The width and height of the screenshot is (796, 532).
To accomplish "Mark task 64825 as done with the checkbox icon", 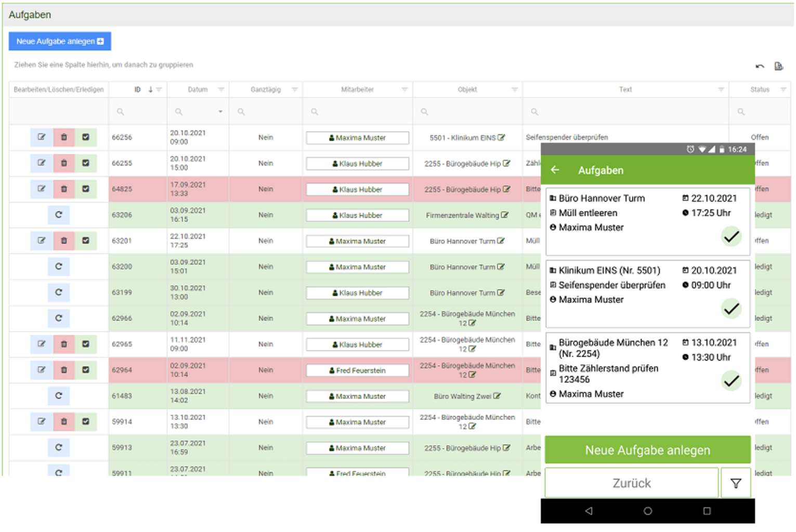I will click(86, 189).
